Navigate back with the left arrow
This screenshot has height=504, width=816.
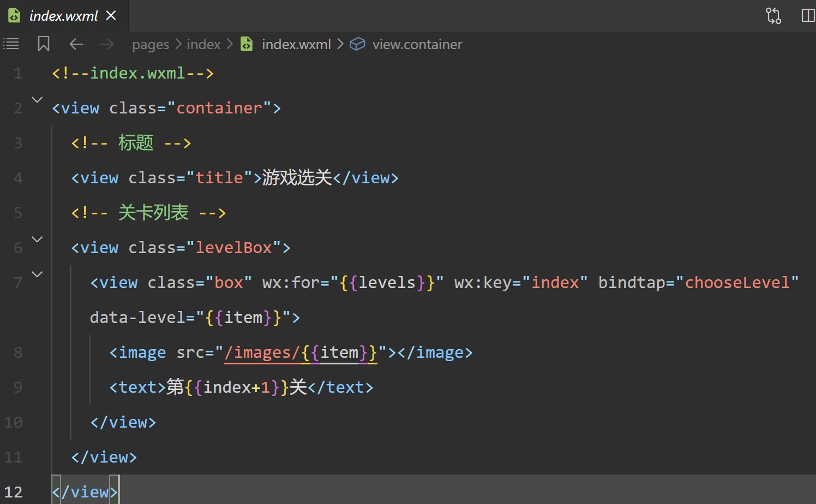[x=76, y=44]
